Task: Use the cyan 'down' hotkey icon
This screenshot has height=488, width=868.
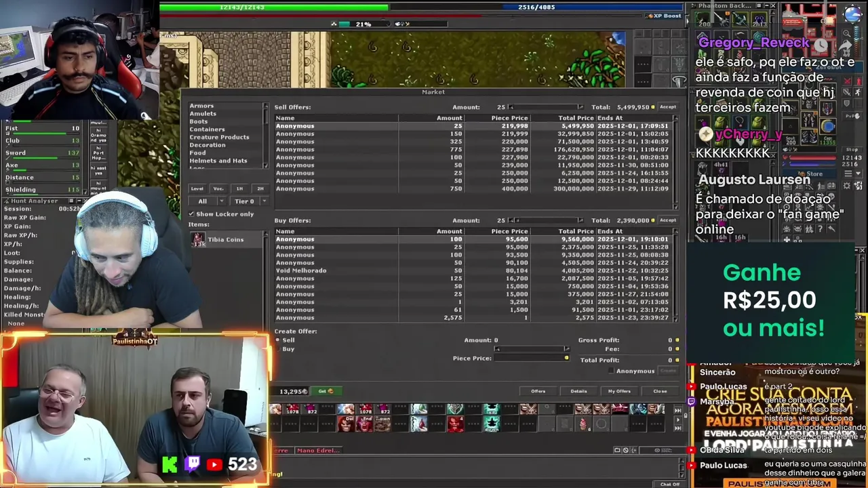Action: 492,424
